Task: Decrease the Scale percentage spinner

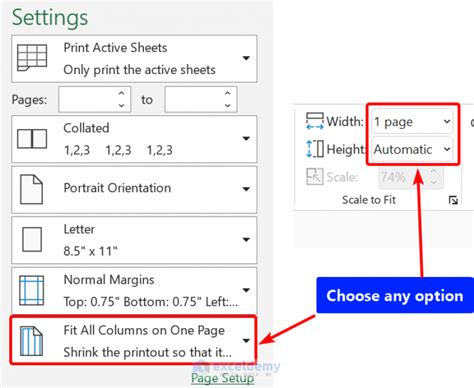Action: pyautogui.click(x=434, y=182)
